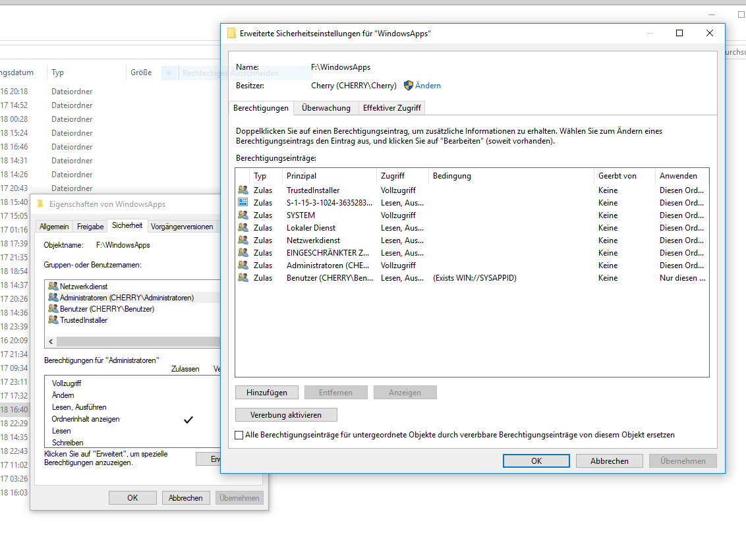The image size is (746, 560).
Task: Enable replace child object permission entries checkbox
Action: (239, 435)
